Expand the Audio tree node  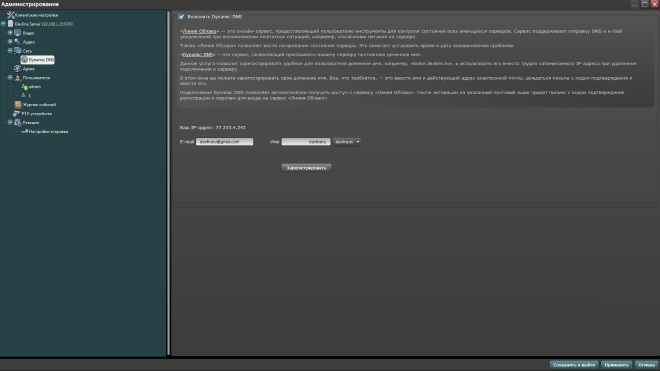tap(10, 42)
